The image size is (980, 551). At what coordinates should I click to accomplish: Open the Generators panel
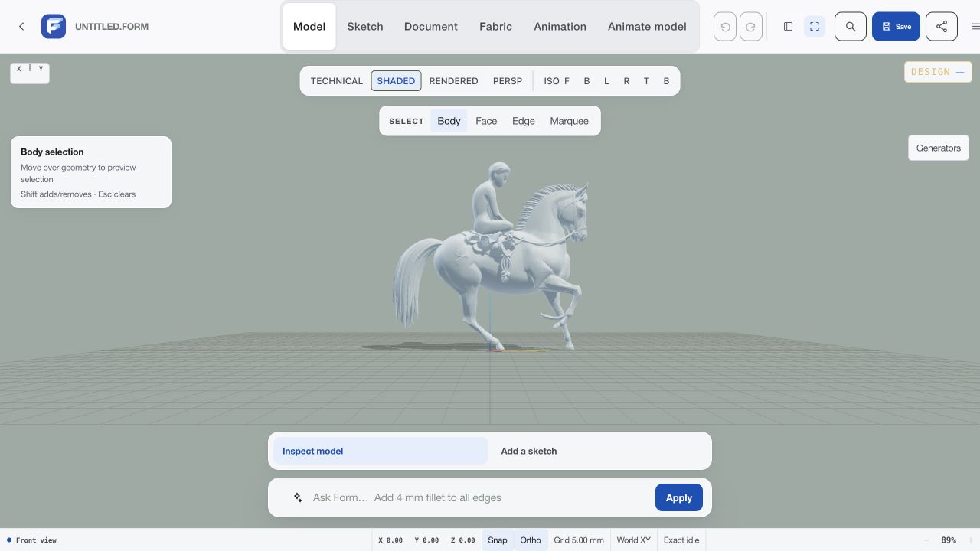click(x=938, y=148)
